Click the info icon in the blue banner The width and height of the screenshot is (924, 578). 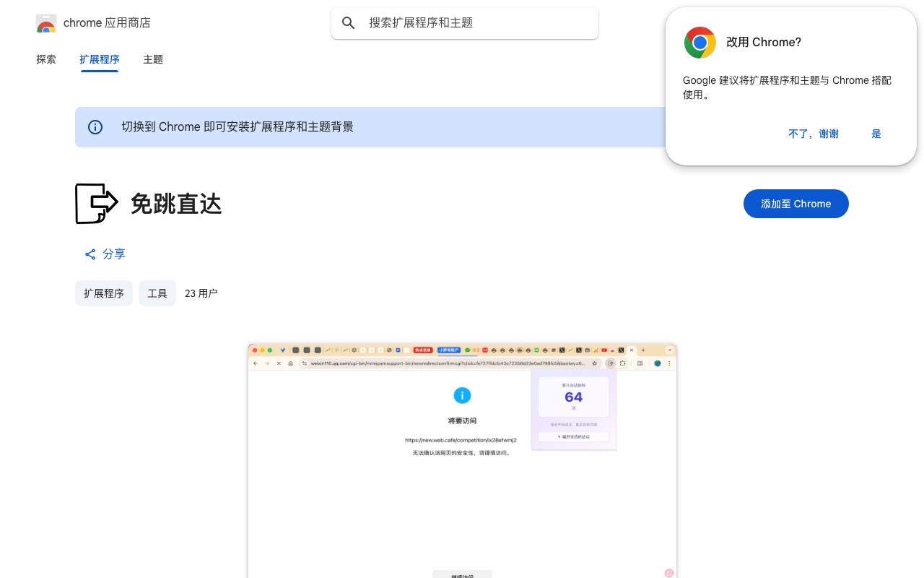coord(95,127)
